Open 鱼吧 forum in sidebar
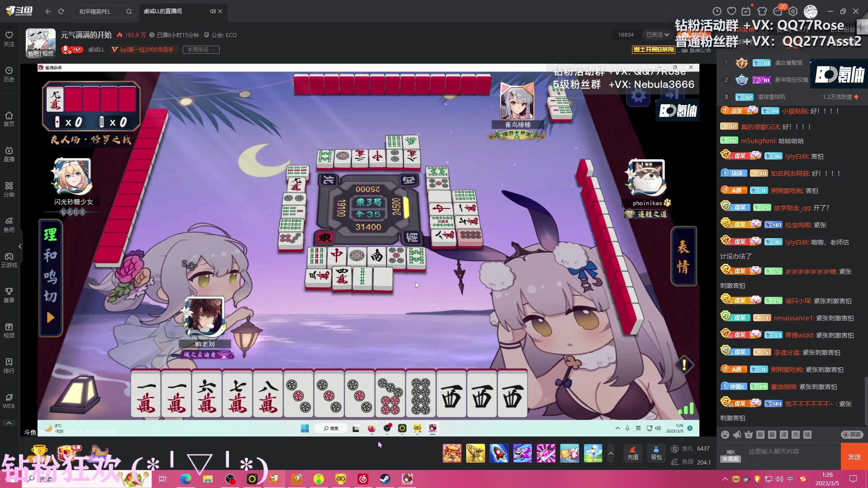 click(9, 225)
